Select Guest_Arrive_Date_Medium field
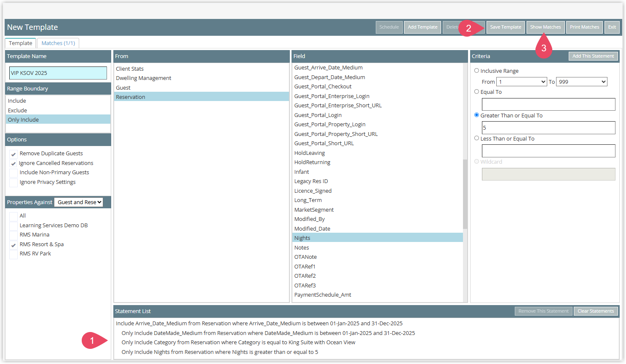 (377, 68)
